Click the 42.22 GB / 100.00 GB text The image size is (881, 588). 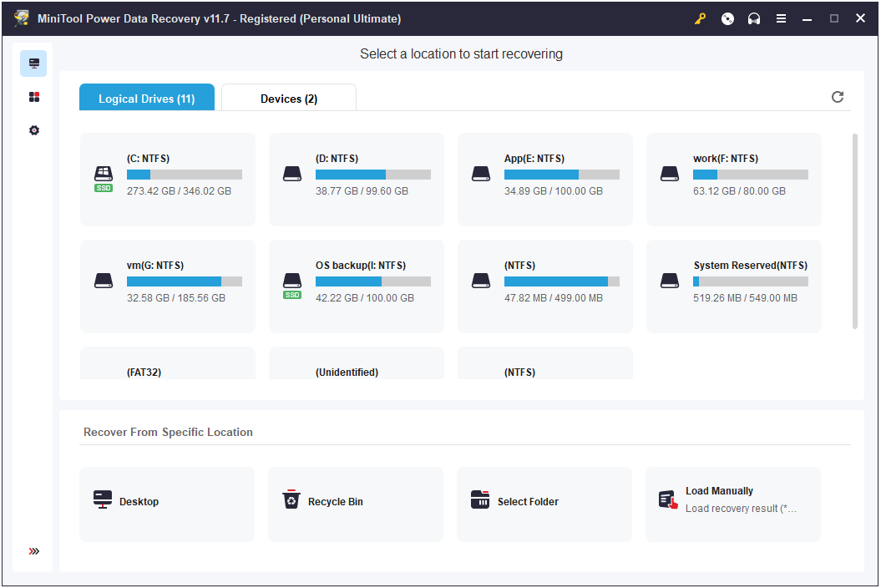pos(365,298)
